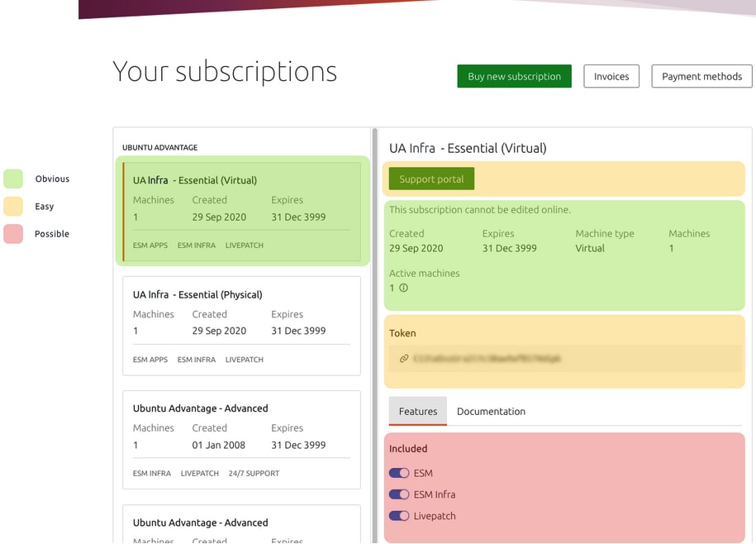Screen dimensions: 756x544
Task: Click the blurred token field
Action: [565, 358]
